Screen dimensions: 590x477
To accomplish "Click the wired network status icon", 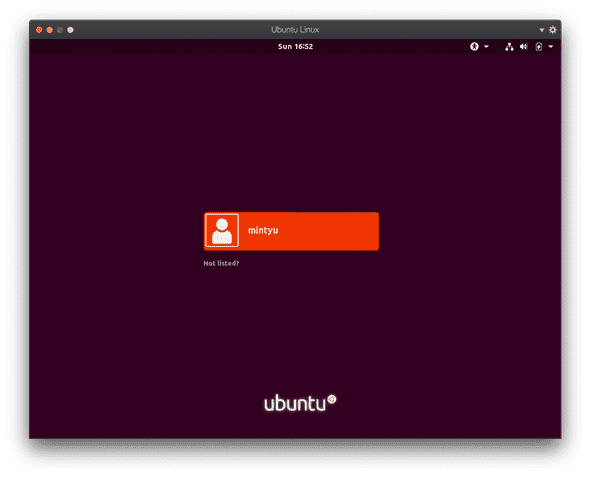I will pyautogui.click(x=509, y=47).
